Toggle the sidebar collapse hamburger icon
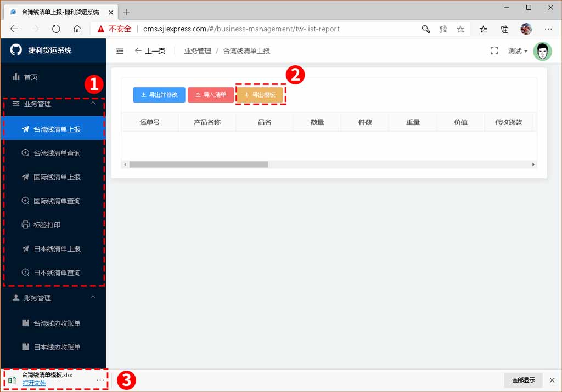The width and height of the screenshot is (562, 392). 120,51
